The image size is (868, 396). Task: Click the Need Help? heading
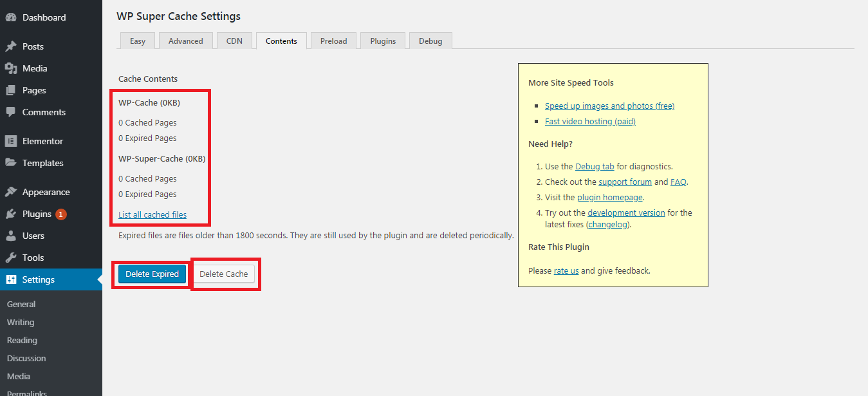tap(550, 144)
